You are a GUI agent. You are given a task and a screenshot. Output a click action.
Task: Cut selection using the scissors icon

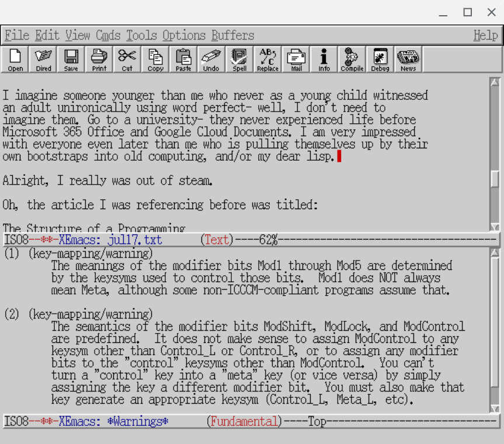click(127, 60)
